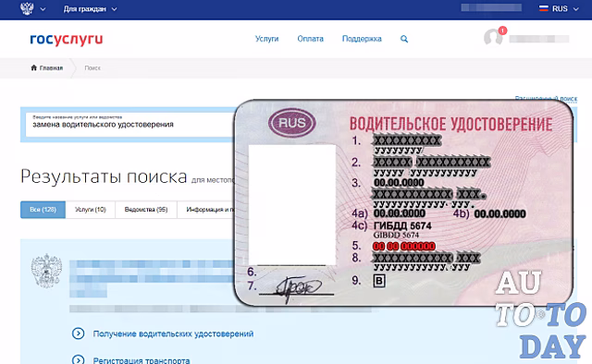The image size is (592, 364).
Task: Click the service search input field
Action: click(x=130, y=124)
